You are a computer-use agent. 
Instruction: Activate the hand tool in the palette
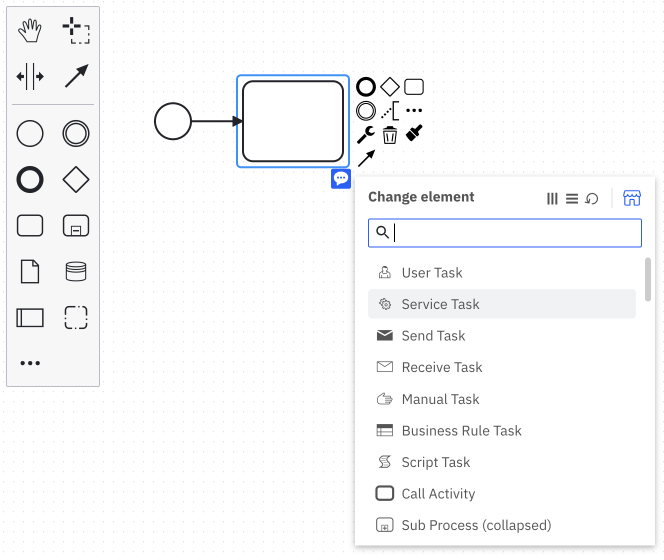click(x=30, y=31)
